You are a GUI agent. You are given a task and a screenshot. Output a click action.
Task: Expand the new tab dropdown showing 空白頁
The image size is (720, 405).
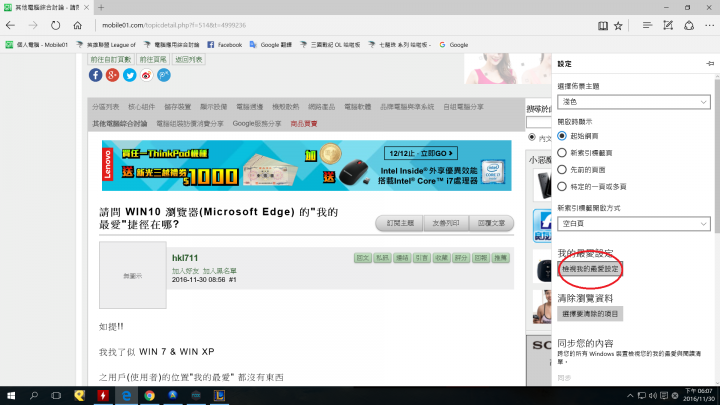(x=634, y=224)
